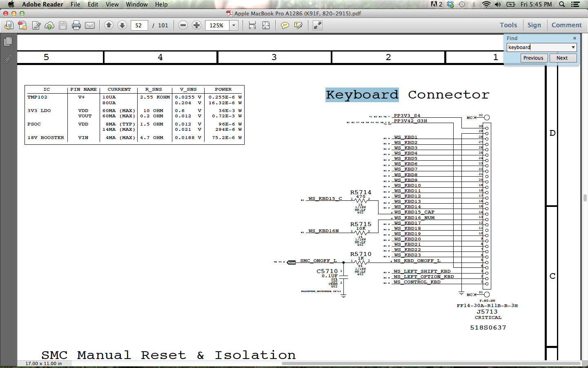588x368 pixels.
Task: Click the highlighted word Keyboard
Action: coord(362,95)
